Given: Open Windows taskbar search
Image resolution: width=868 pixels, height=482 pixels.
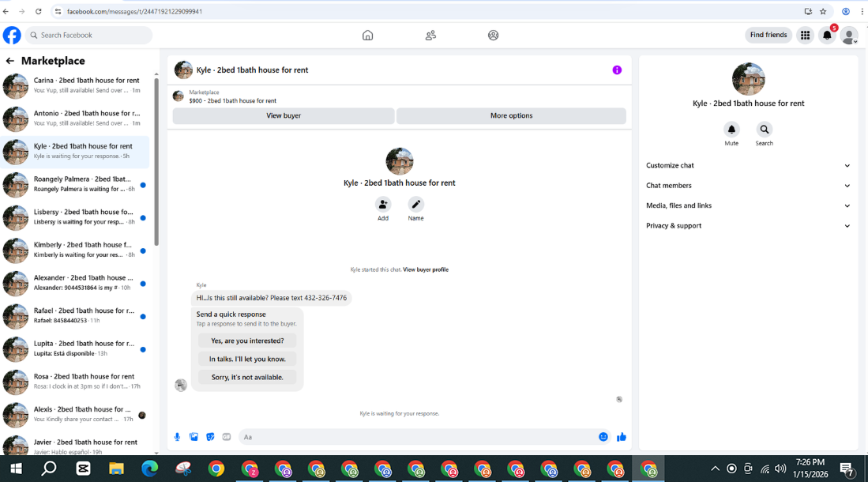Looking at the screenshot, I should click(49, 469).
